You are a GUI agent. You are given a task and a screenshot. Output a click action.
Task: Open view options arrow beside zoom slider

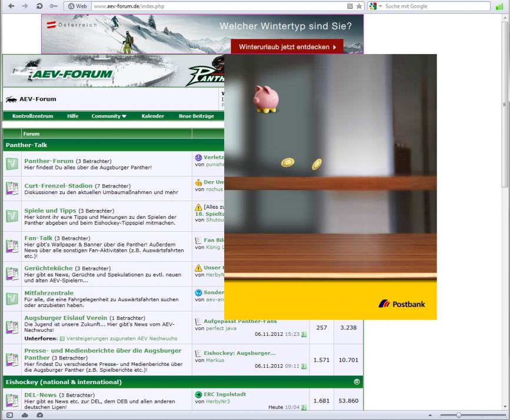click(x=431, y=415)
